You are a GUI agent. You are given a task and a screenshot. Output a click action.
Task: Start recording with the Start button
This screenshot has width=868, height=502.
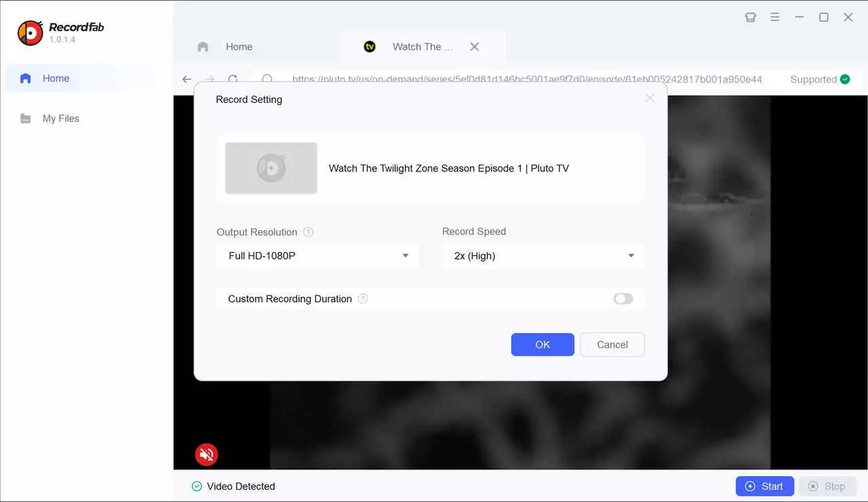(765, 486)
